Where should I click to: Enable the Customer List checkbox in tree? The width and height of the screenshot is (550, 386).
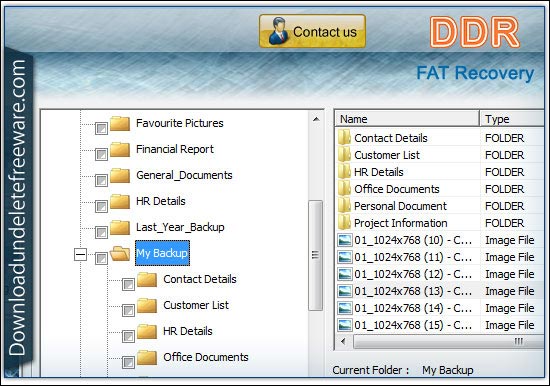coord(128,310)
